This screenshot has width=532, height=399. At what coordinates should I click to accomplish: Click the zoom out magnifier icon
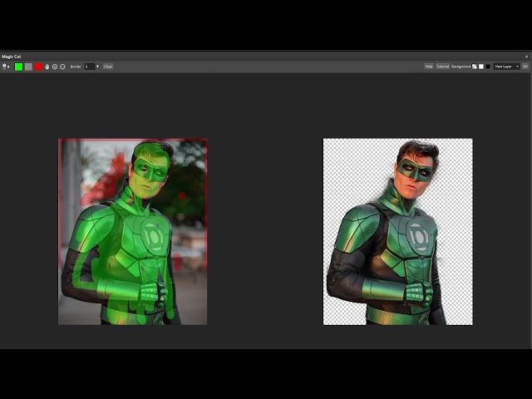[x=62, y=66]
